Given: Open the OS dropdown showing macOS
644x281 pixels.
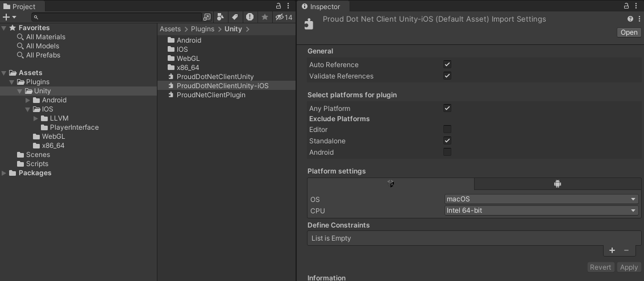Looking at the screenshot, I should coord(541,199).
